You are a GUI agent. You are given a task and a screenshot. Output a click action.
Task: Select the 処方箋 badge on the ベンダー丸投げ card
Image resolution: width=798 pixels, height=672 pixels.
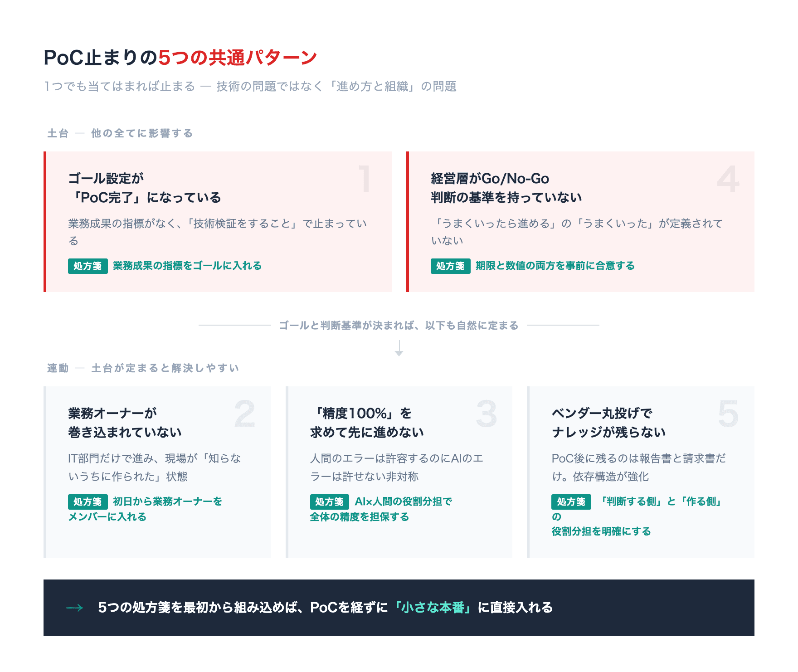click(570, 502)
